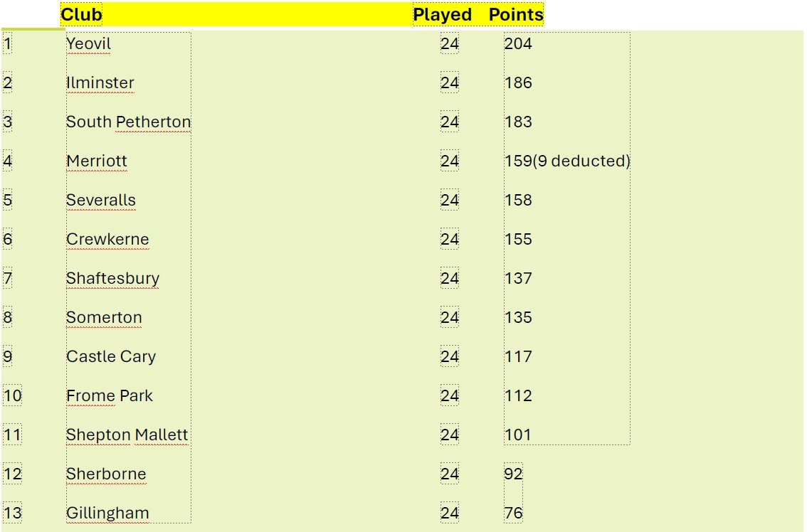
Task: Select the Crewkerne cell
Action: 107,240
